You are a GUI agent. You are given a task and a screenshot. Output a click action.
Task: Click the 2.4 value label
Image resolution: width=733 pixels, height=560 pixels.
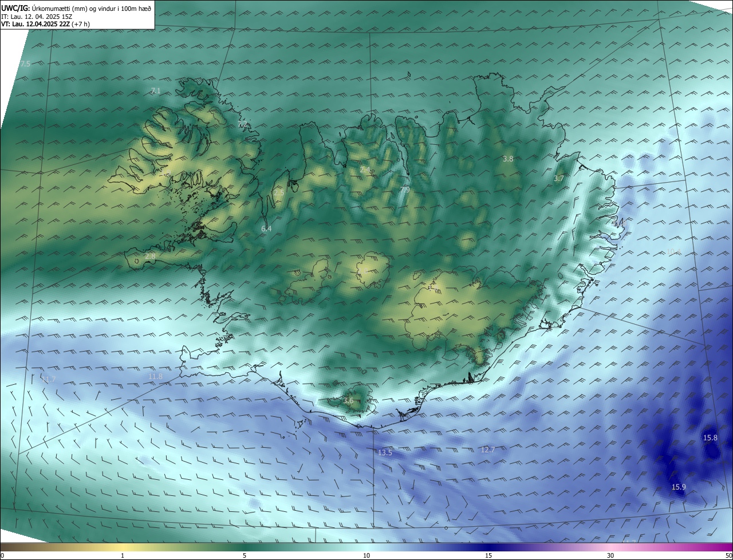(x=365, y=169)
